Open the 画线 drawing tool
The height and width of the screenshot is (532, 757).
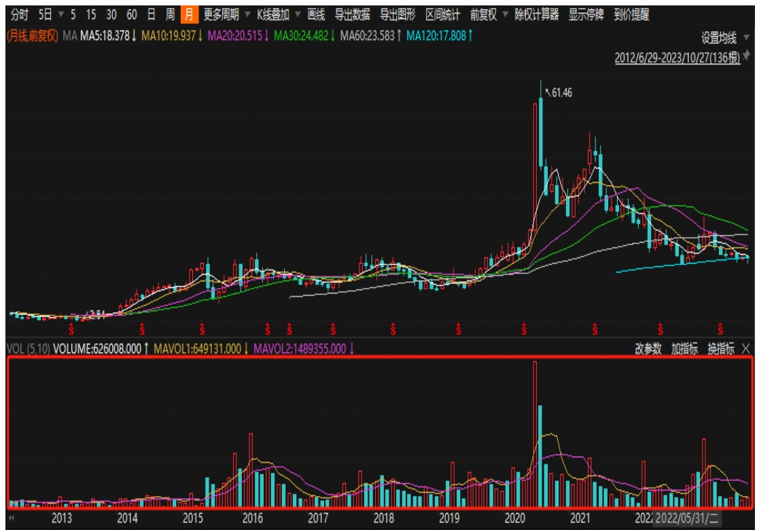315,14
